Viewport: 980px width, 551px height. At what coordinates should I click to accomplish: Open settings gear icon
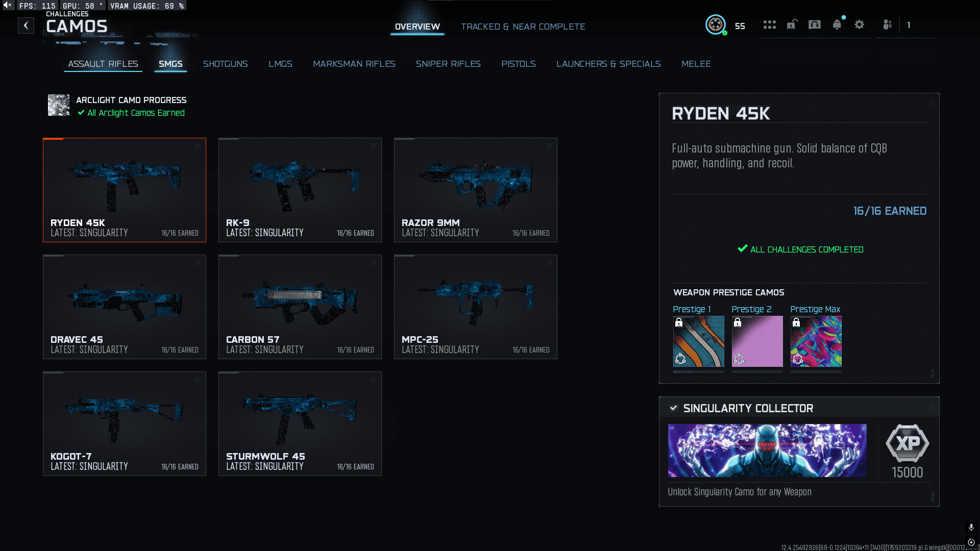(860, 24)
